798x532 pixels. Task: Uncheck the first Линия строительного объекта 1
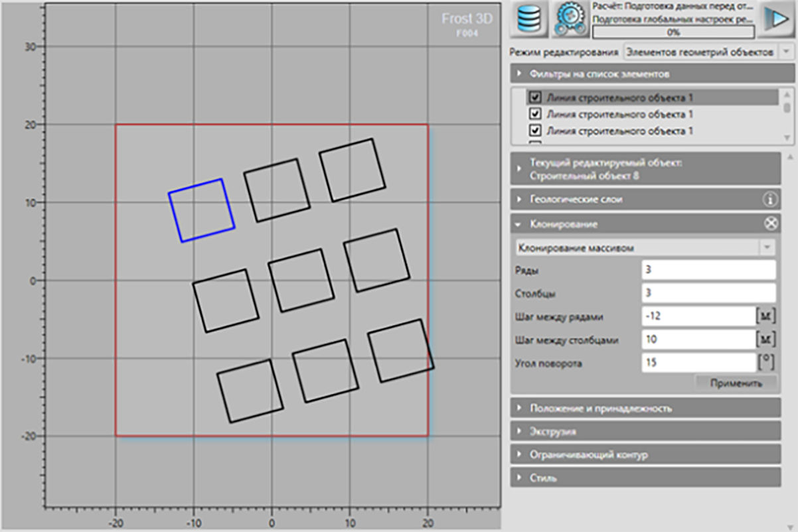[535, 98]
